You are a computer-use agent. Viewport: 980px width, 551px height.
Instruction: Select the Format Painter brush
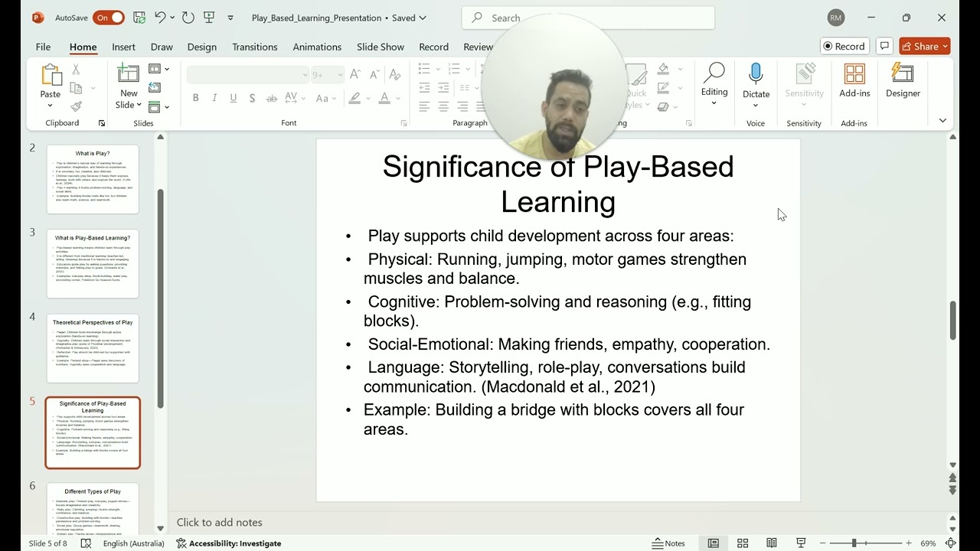(x=76, y=106)
